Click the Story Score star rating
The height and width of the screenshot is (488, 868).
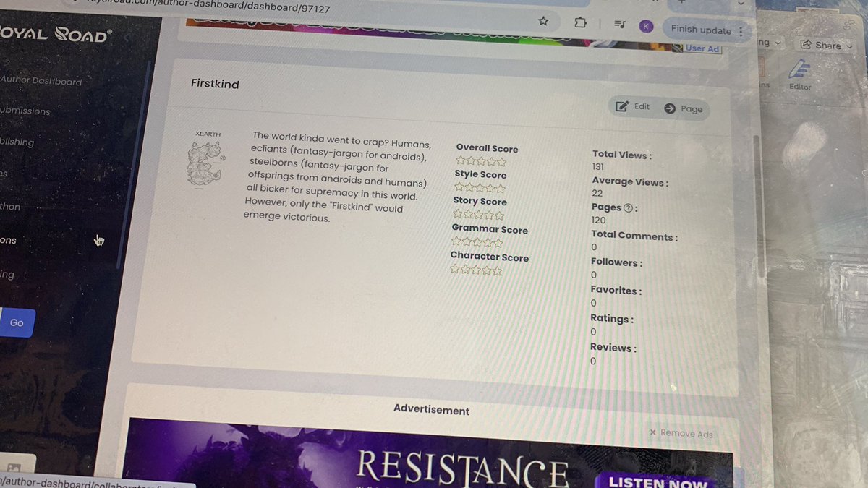[477, 215]
